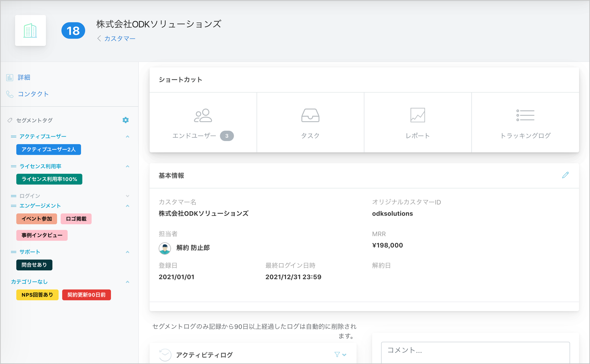Select the イベント参加 tag

(x=37, y=219)
